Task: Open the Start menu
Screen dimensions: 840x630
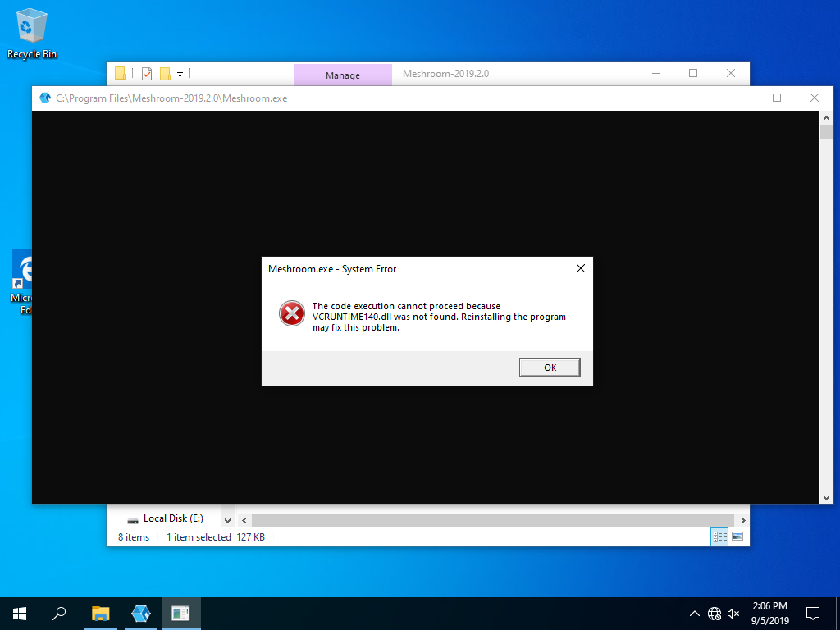Action: [19, 613]
